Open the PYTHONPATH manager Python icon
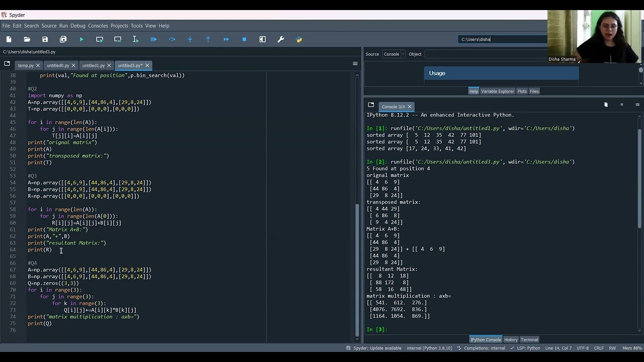Viewport: 644px width, 362px height. pos(299,39)
